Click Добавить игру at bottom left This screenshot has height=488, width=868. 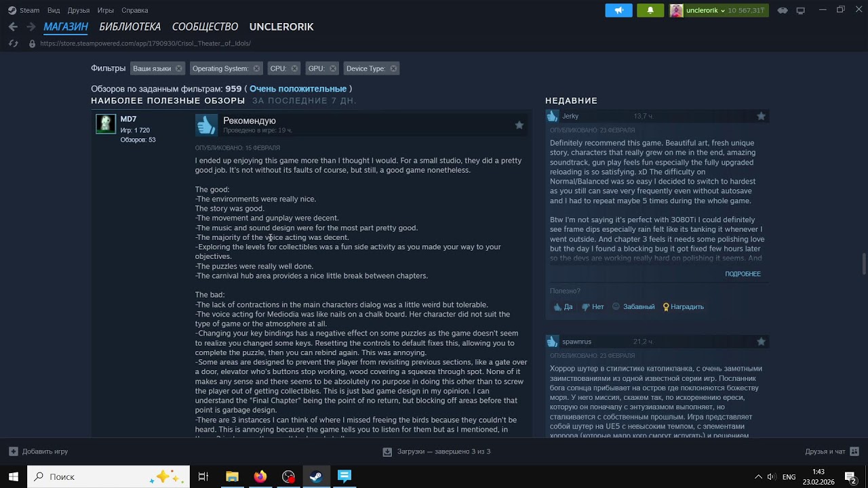(39, 451)
